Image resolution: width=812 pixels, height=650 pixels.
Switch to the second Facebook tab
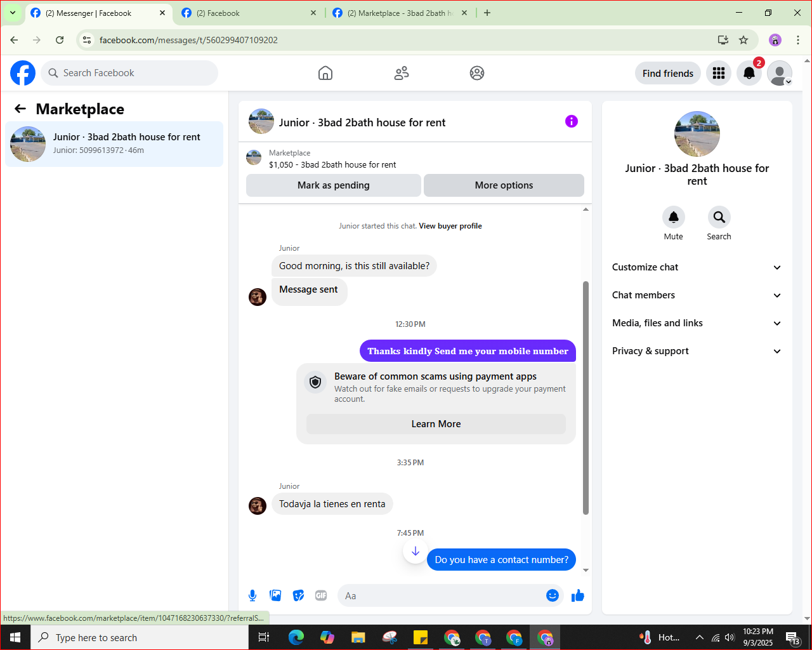(x=249, y=13)
